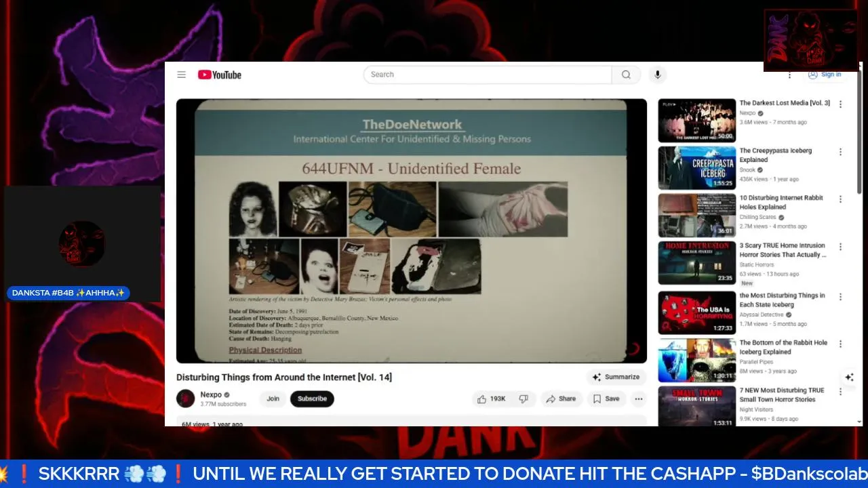
Task: Open options menu for Internet Rabbit Holes video
Action: [840, 199]
